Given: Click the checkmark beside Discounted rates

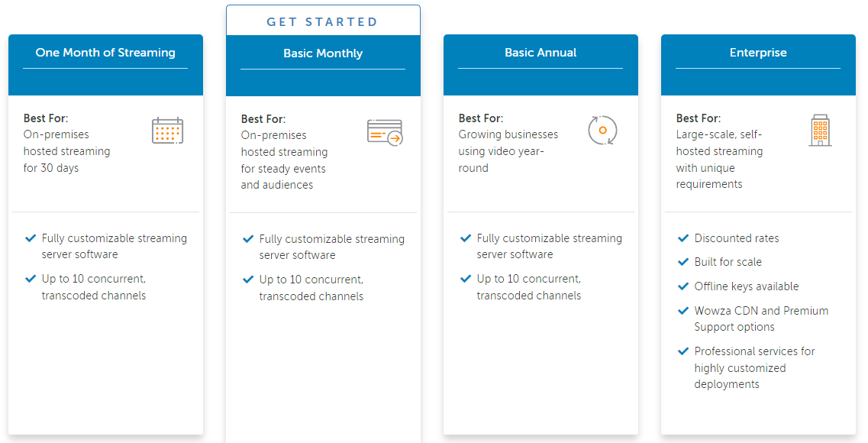Looking at the screenshot, I should coord(683,238).
